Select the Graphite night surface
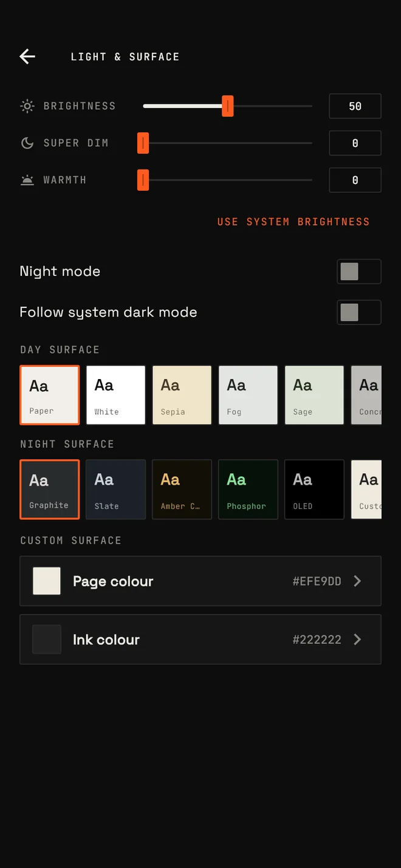Screen dimensions: 401x868 50,490
